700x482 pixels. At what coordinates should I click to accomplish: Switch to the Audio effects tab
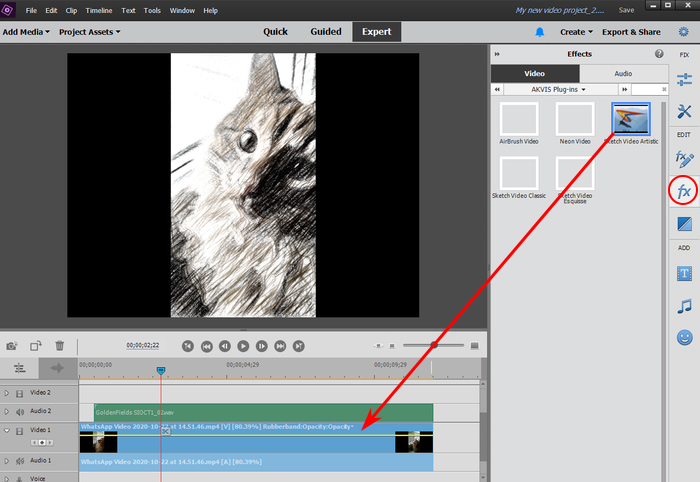pyautogui.click(x=623, y=74)
